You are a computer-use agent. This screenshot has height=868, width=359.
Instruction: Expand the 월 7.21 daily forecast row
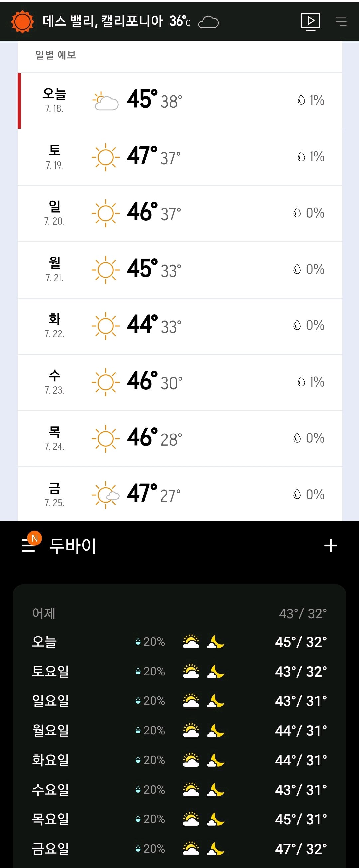coord(180,270)
